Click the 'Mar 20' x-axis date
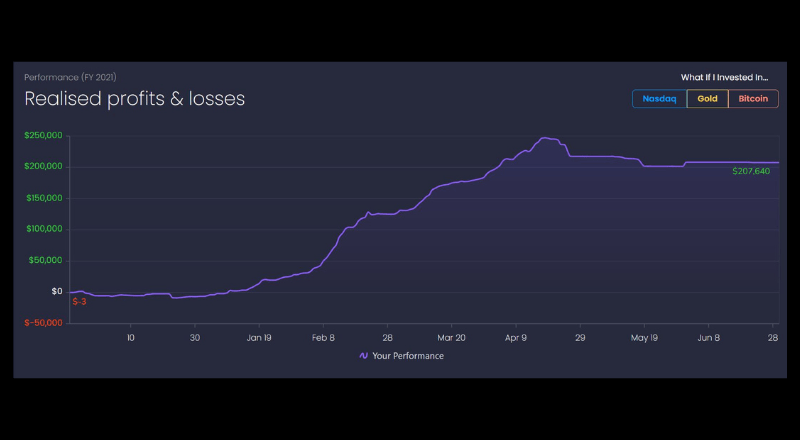Screen dimensions: 800x440 451,338
